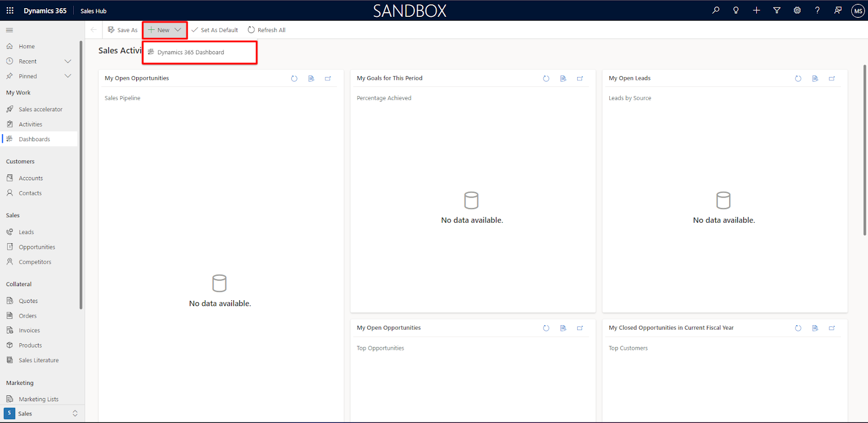This screenshot has width=868, height=423.
Task: Open the settings gear icon
Action: point(797,10)
